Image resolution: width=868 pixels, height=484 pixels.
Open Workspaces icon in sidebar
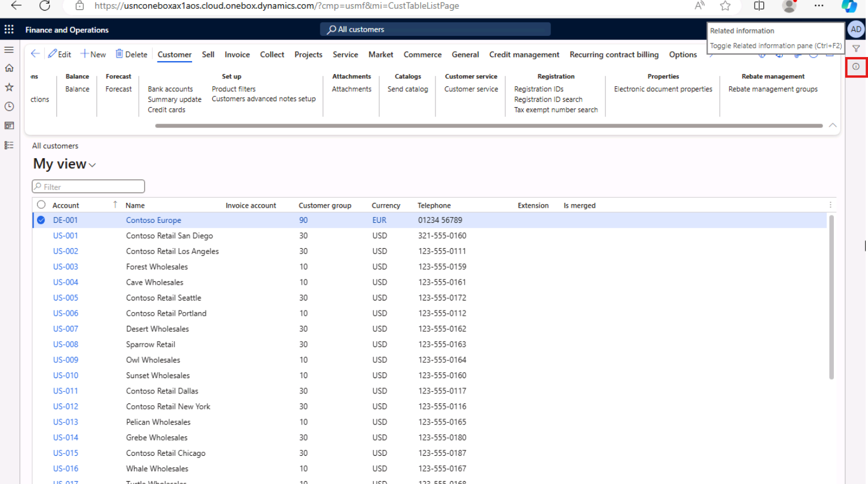point(9,126)
